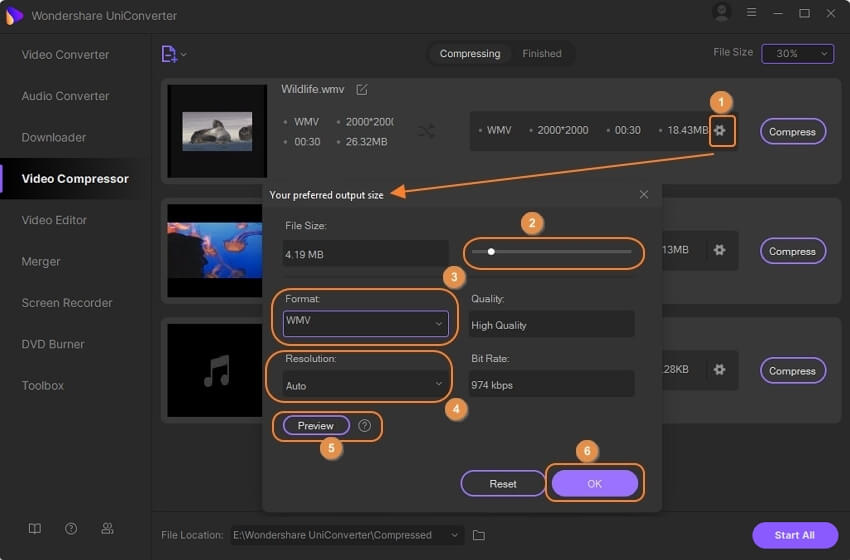Switch to Finished tab

(542, 54)
